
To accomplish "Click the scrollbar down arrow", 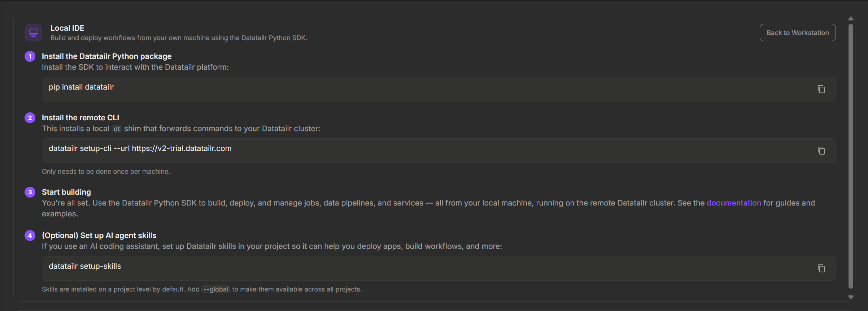I will (x=851, y=297).
